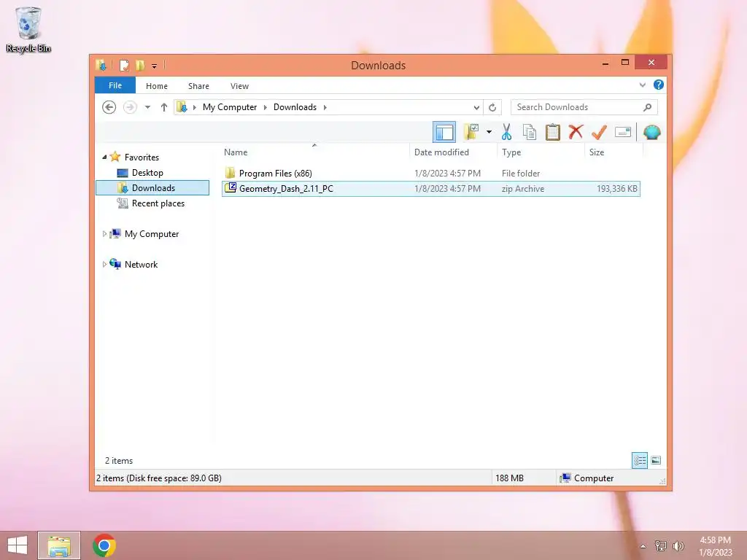Image resolution: width=747 pixels, height=560 pixels.
Task: Click the quick access Properties icon
Action: [124, 65]
